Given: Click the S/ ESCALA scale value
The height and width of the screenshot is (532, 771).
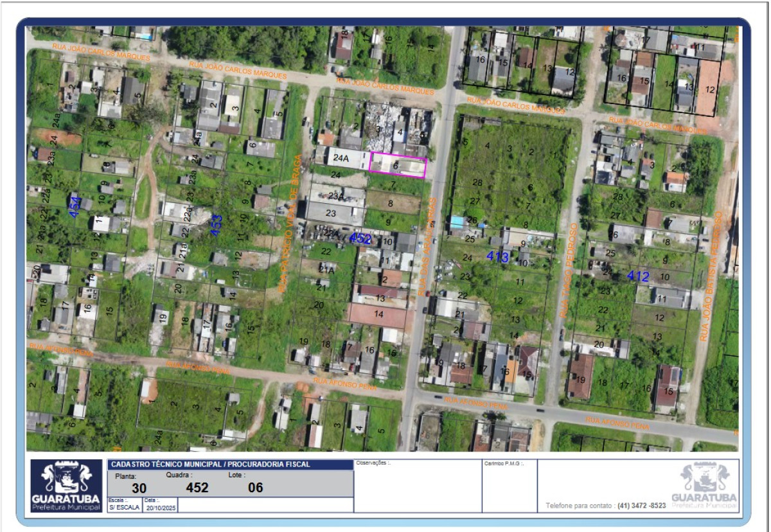Looking at the screenshot, I should click(124, 507).
